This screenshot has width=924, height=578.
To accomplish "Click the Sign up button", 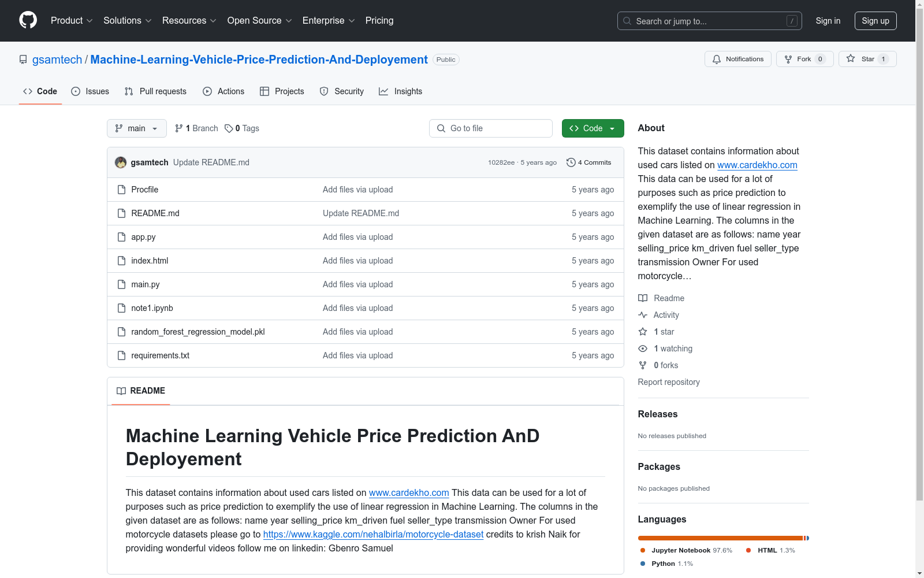I will (x=875, y=21).
